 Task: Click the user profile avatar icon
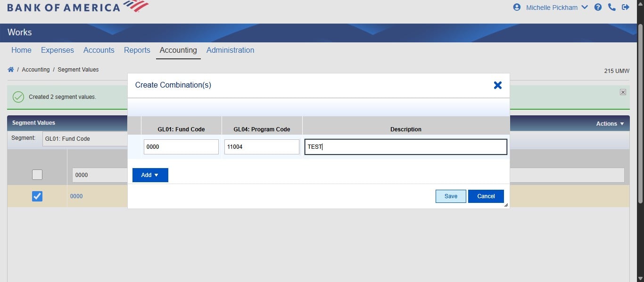click(517, 7)
